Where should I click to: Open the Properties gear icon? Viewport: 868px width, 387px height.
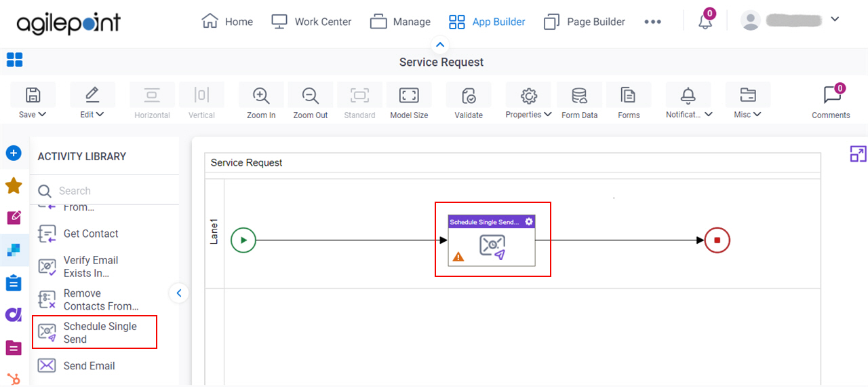pos(529,95)
